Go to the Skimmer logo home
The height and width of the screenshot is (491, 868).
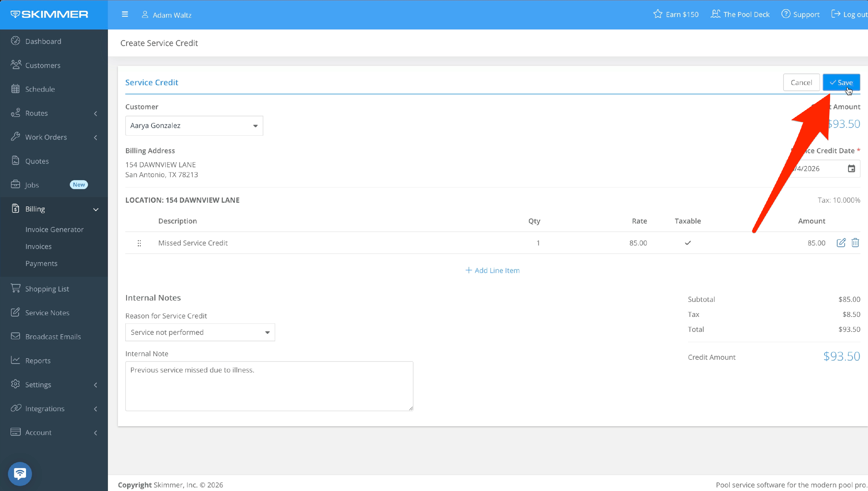pyautogui.click(x=49, y=14)
